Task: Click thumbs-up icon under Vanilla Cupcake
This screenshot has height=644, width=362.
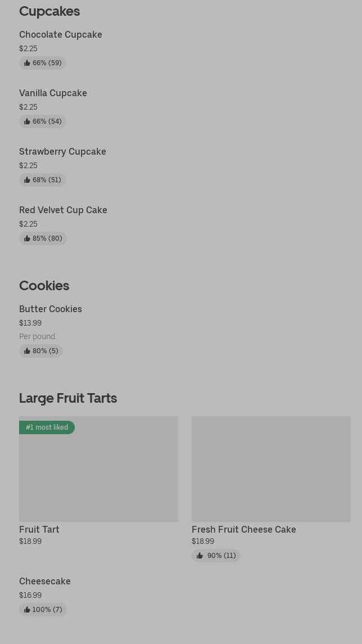Action: tap(27, 121)
